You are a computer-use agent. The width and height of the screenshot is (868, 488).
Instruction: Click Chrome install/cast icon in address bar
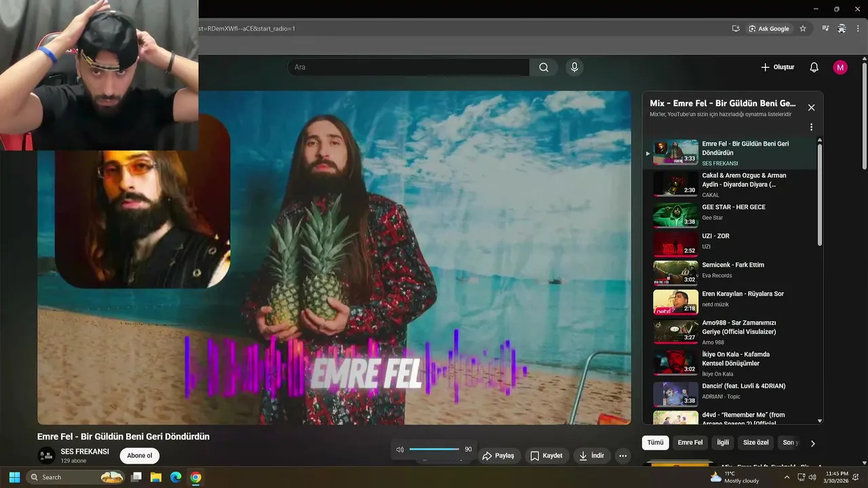(x=736, y=28)
